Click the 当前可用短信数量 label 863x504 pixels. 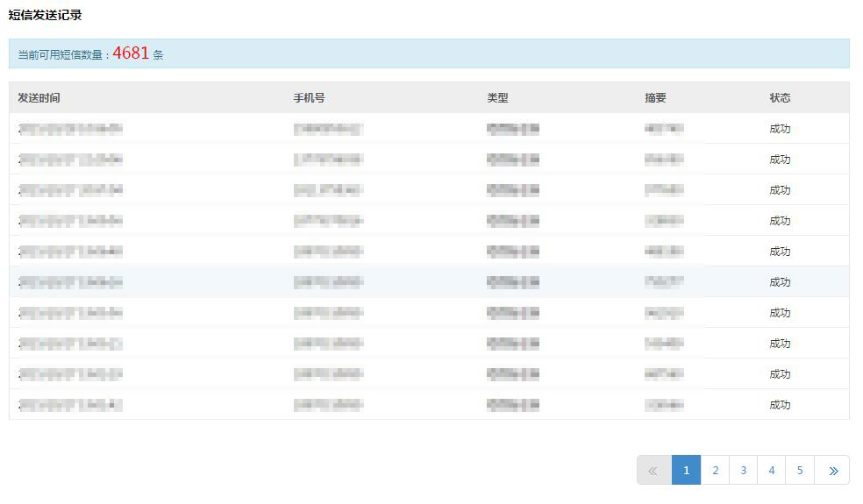[63, 54]
